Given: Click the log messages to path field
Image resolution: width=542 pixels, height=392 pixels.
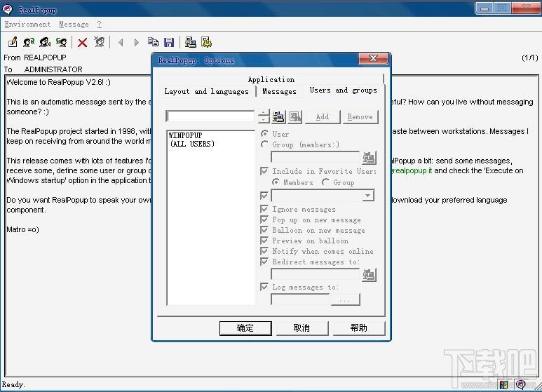Looking at the screenshot, I should 300,299.
